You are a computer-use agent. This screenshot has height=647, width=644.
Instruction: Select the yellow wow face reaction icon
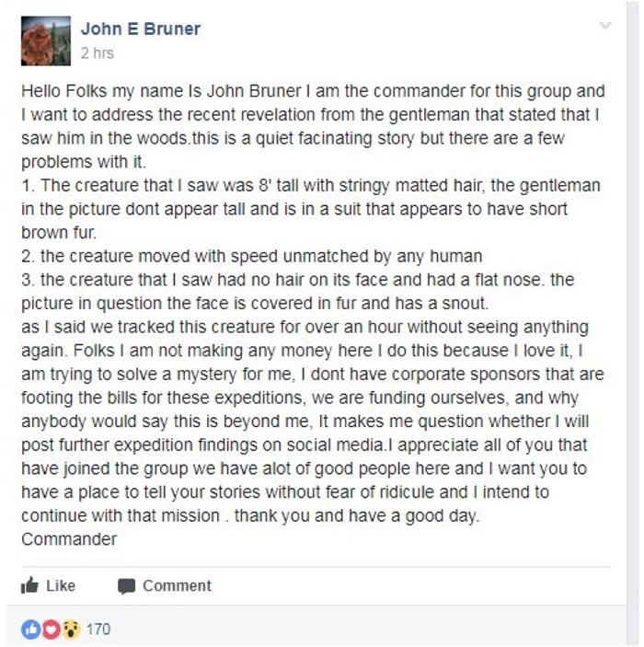71,630
